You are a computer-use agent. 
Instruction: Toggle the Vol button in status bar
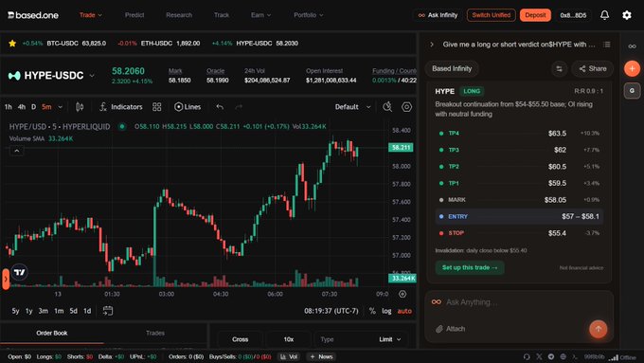pyautogui.click(x=289, y=356)
